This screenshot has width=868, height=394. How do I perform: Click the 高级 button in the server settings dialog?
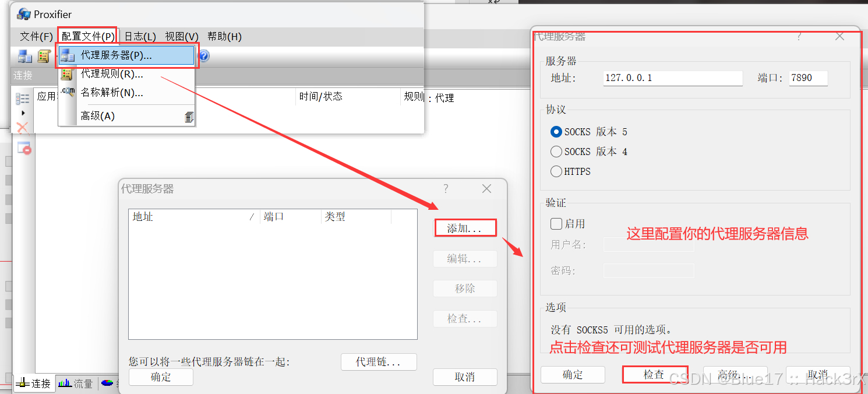pyautogui.click(x=736, y=375)
